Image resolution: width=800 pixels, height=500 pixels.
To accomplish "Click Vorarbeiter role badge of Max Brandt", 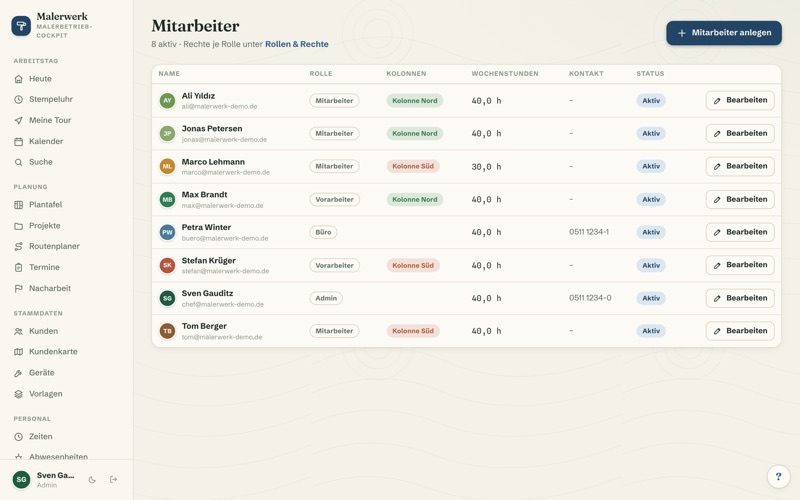I will click(x=334, y=199).
